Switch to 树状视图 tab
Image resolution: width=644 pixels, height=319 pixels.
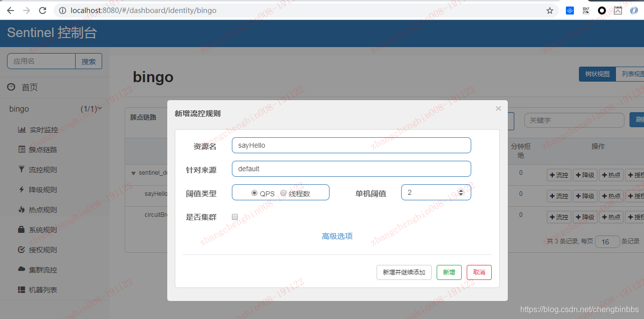click(x=597, y=74)
